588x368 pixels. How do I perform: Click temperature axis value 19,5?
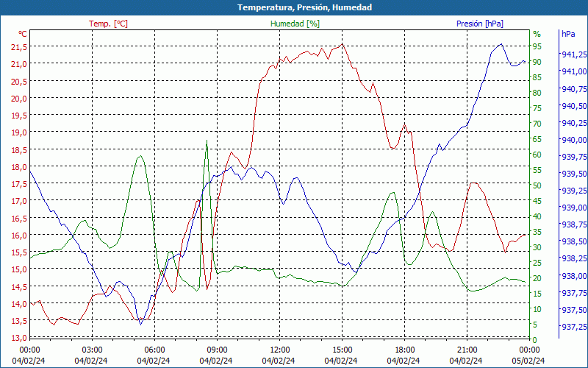point(20,116)
